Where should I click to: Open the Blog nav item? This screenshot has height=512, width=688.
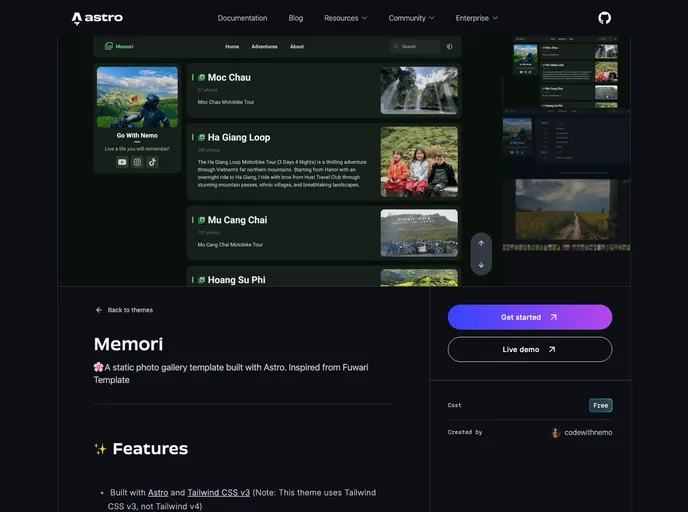click(296, 18)
